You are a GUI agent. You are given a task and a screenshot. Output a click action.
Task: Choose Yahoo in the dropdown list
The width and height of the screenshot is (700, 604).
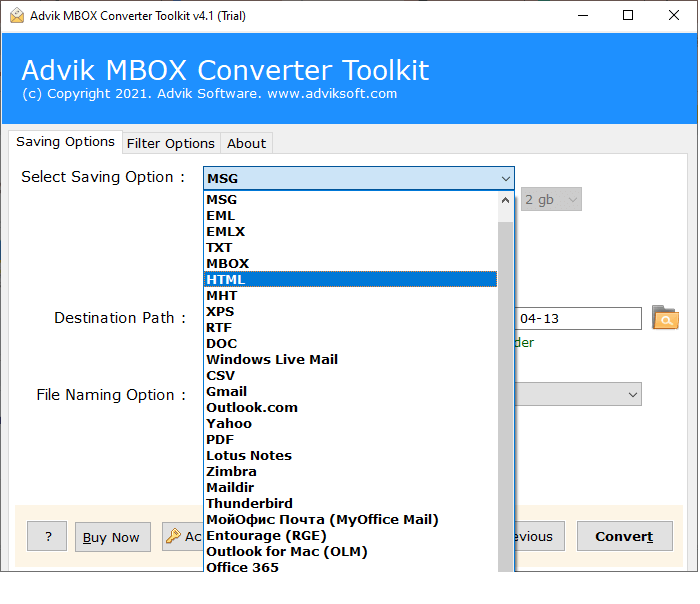(x=350, y=424)
